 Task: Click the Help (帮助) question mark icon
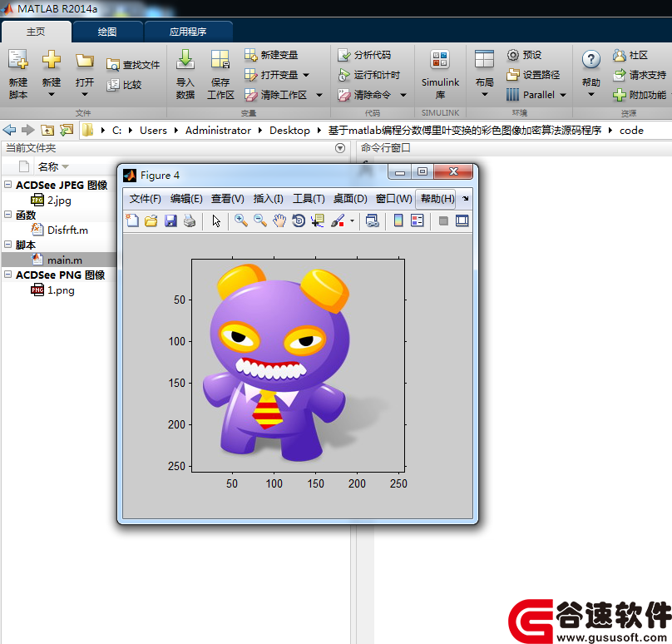pos(591,60)
